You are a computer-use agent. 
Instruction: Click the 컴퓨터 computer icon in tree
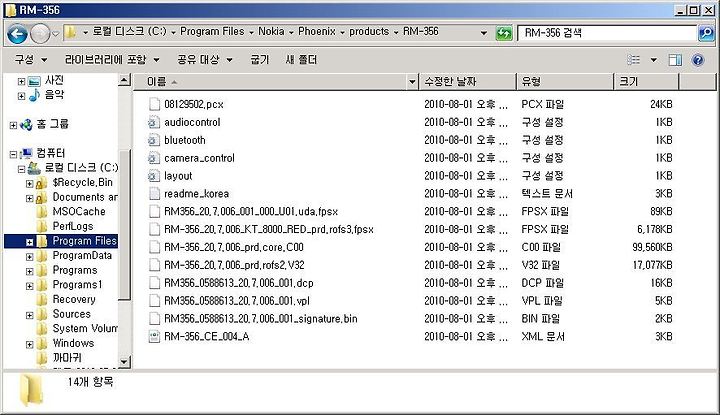tap(27, 153)
